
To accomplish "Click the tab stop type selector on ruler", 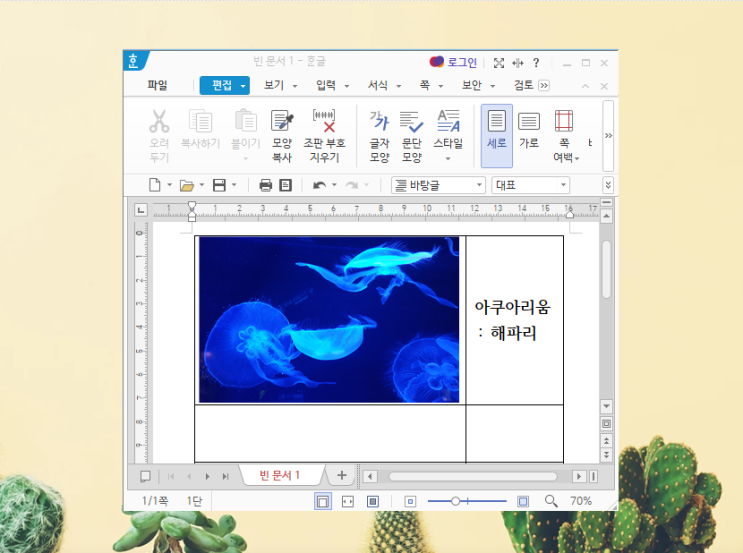I will point(141,210).
